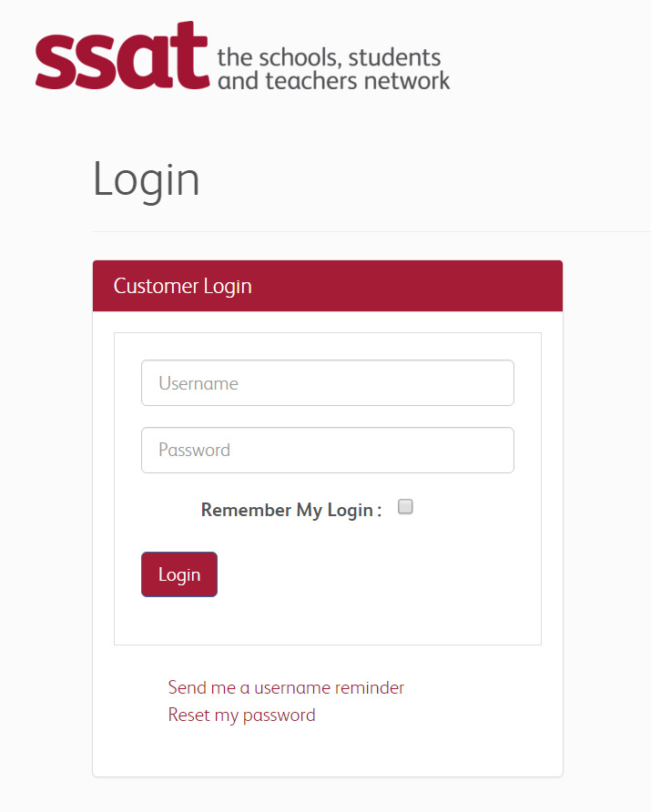The image size is (651, 812).
Task: Click the Login page heading
Action: [x=147, y=179]
